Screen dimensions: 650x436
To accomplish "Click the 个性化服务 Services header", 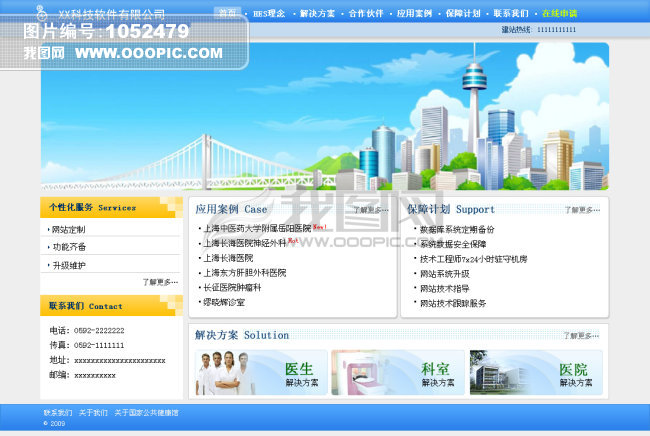I will 111,207.
